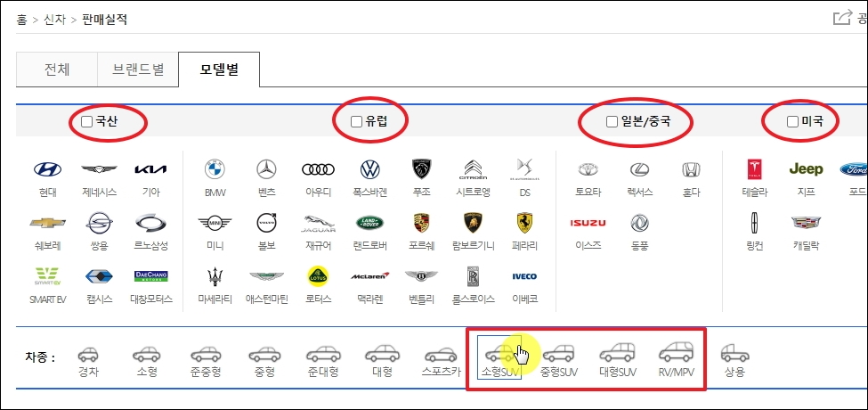Filter by 스포츠카 vehicle type
This screenshot has height=410, width=868.
pyautogui.click(x=442, y=361)
